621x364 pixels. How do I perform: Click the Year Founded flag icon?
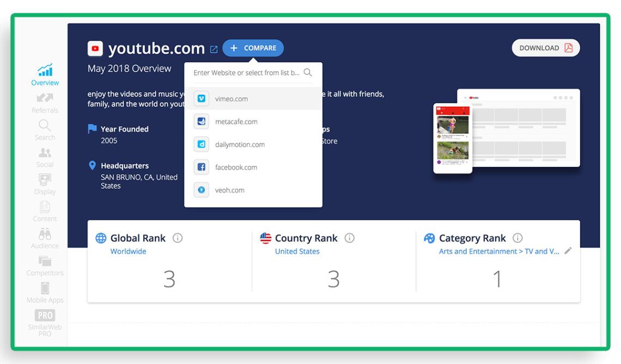[92, 128]
